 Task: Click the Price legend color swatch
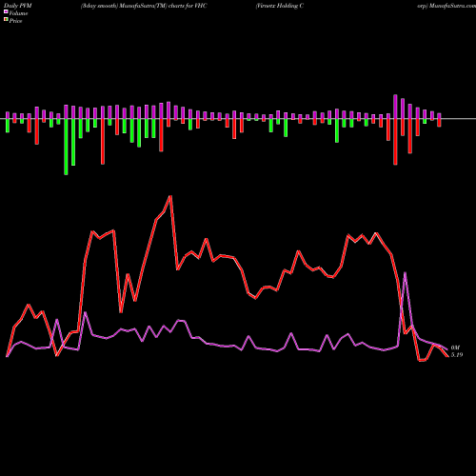6,20
